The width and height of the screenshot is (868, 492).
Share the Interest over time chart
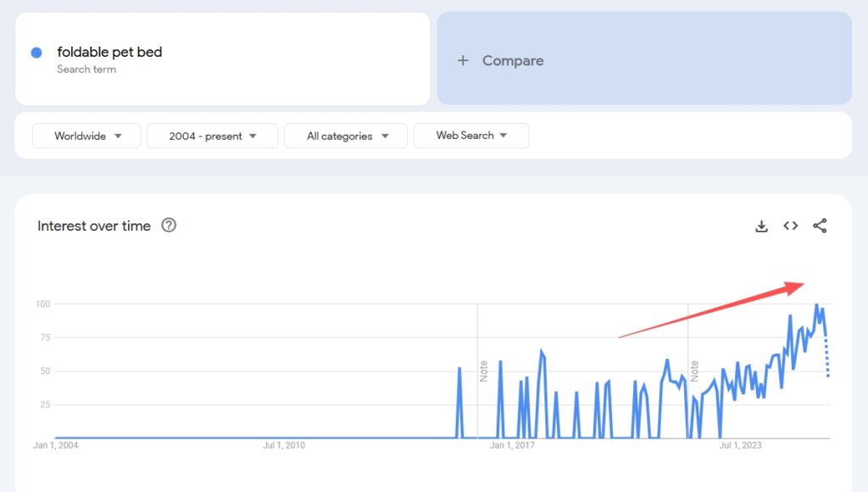click(x=819, y=226)
